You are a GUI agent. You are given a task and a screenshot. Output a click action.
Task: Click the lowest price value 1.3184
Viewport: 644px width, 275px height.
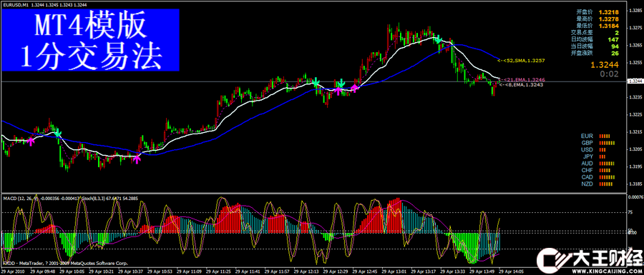coord(609,26)
